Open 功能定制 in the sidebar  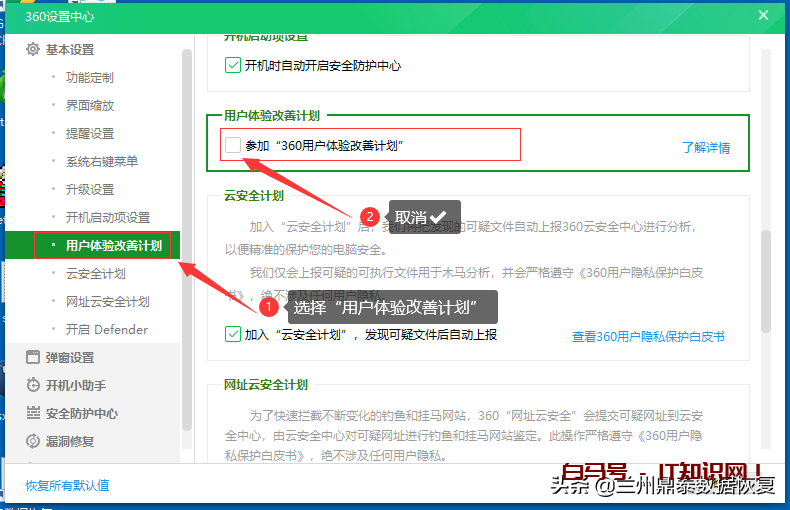point(90,78)
